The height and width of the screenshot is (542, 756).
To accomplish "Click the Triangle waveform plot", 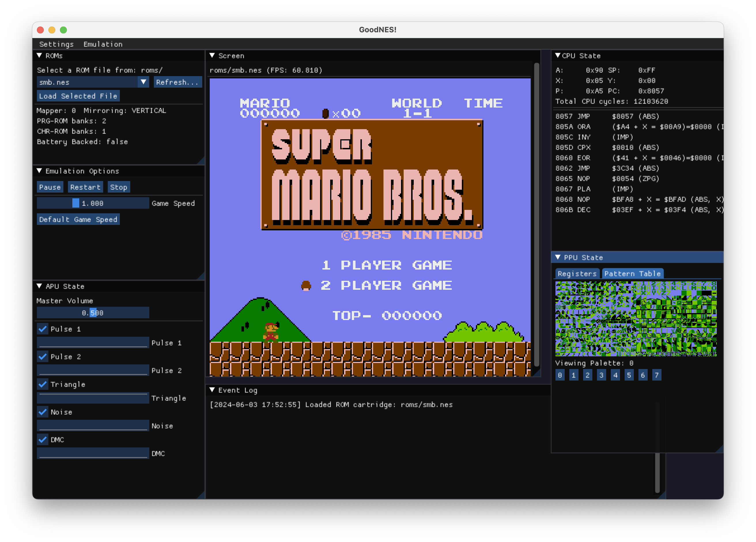I will [x=93, y=398].
